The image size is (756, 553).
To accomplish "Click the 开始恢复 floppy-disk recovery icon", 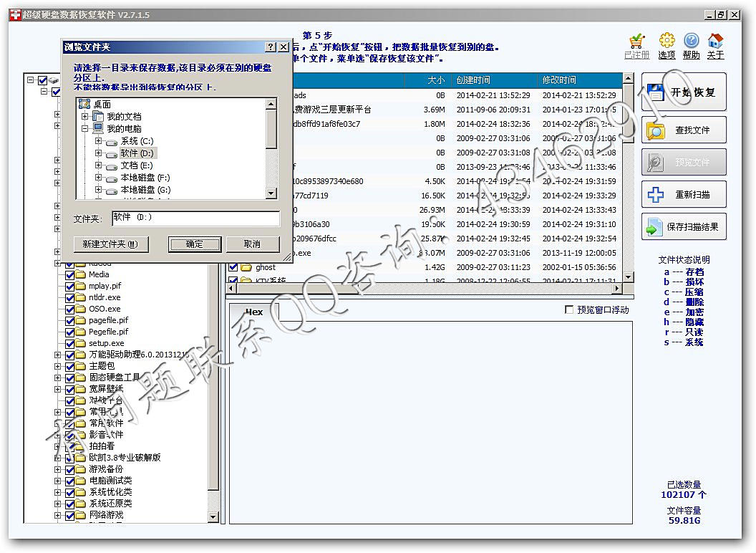I will [655, 92].
